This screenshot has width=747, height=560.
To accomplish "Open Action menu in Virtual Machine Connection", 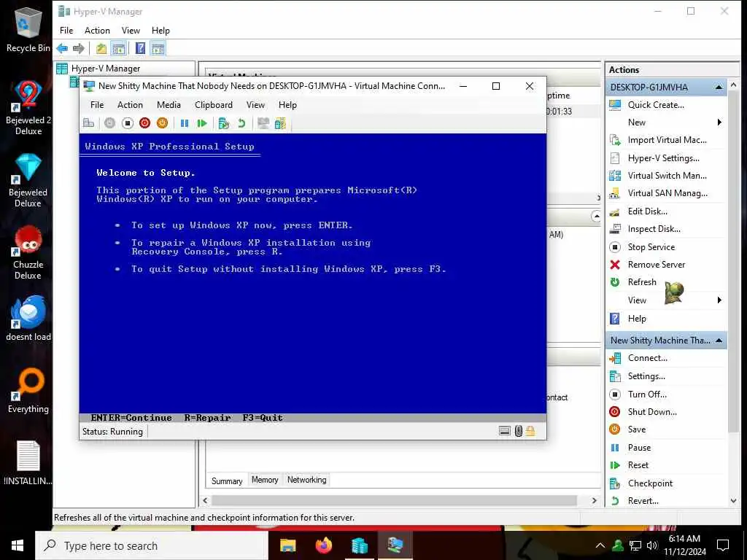I will click(x=130, y=105).
